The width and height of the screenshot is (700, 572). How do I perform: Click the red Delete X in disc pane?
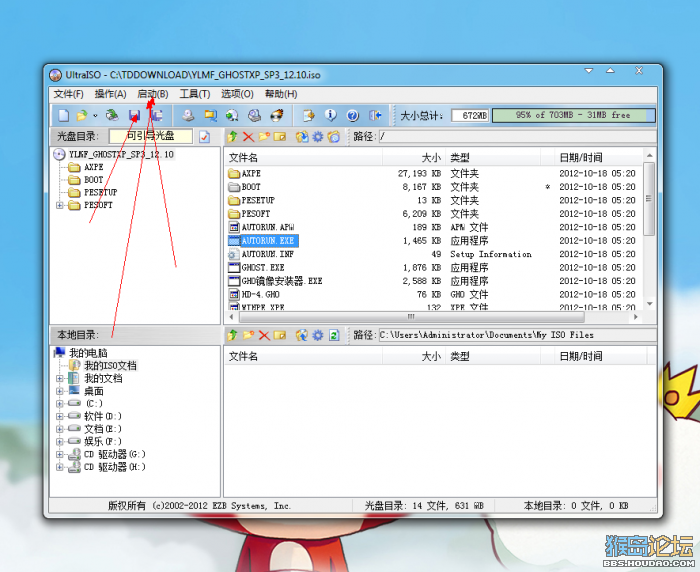pos(248,137)
